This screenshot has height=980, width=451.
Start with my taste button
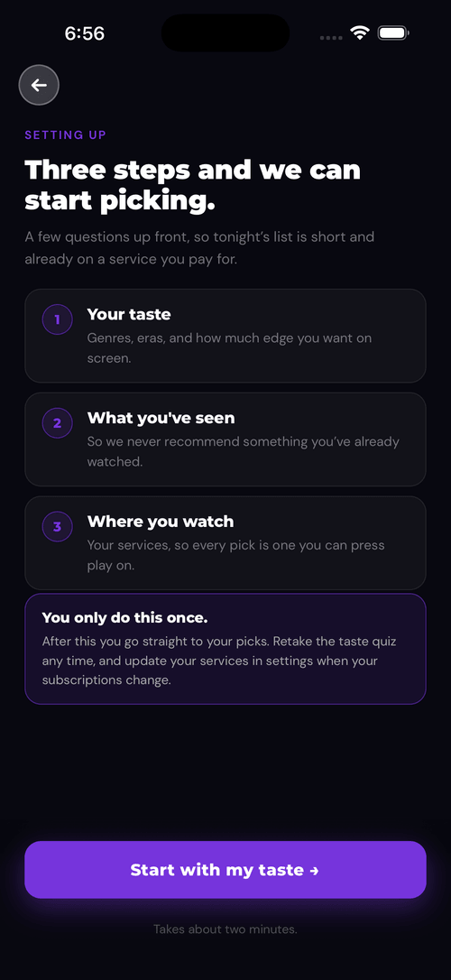click(x=225, y=869)
